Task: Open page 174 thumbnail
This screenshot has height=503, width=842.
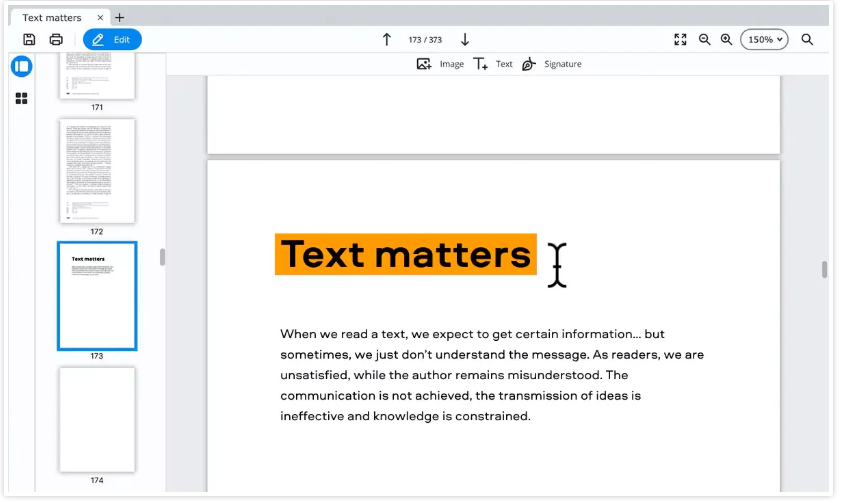Action: [x=97, y=419]
